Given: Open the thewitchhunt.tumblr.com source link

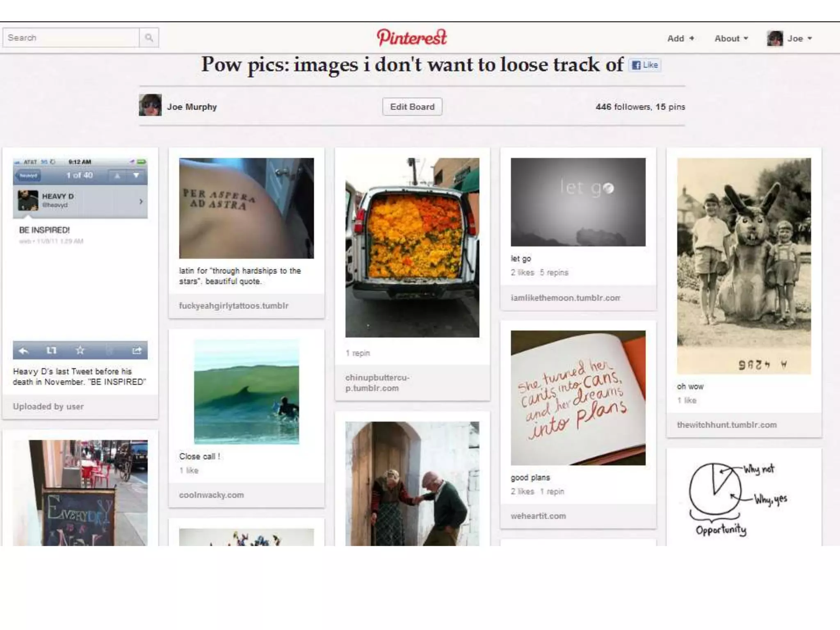Looking at the screenshot, I should 726,425.
